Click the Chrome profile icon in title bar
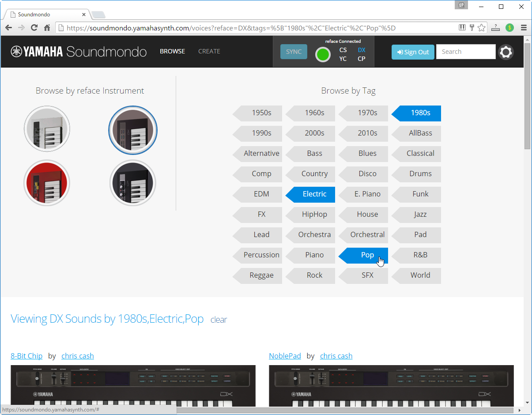This screenshot has height=415, width=532. (462, 5)
